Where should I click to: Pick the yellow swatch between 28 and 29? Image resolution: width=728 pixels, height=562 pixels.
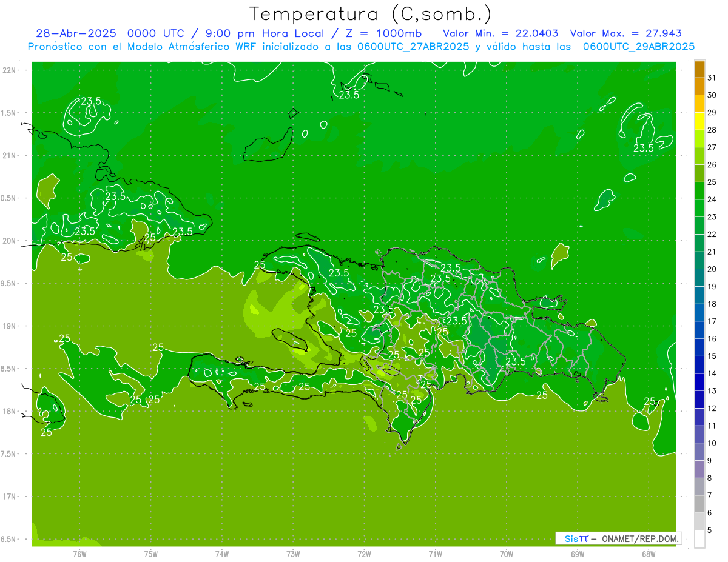point(699,121)
